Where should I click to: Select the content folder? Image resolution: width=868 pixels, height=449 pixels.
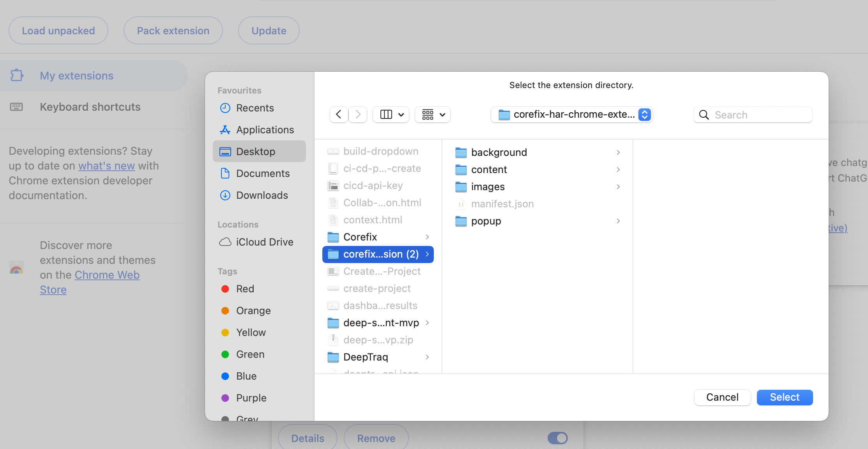(x=537, y=170)
